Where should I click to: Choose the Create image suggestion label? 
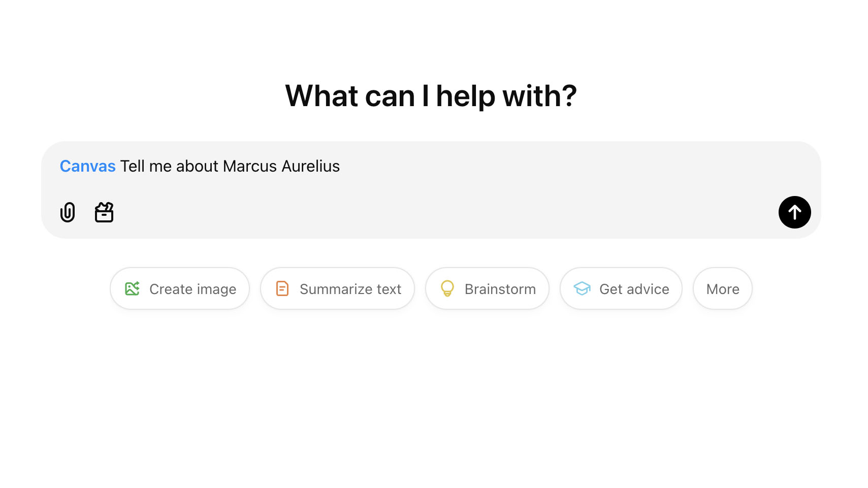tap(193, 289)
